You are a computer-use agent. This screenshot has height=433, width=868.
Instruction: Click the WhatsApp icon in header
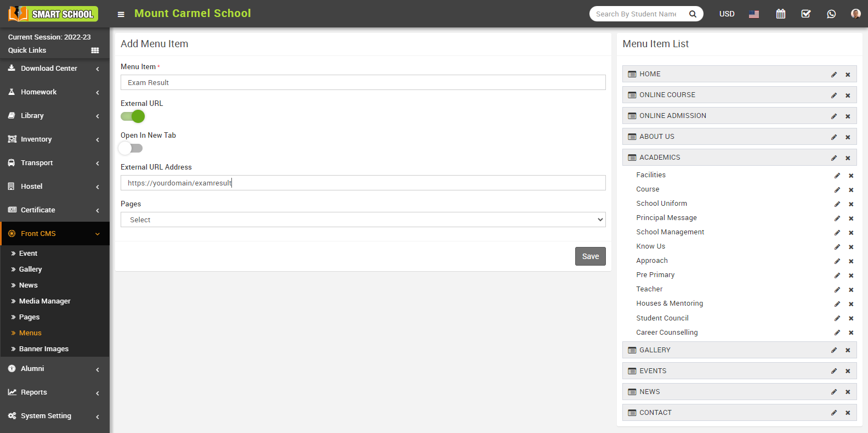[831, 14]
